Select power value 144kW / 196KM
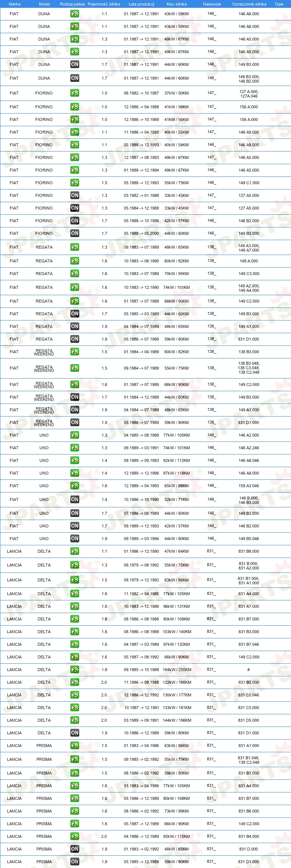 click(x=177, y=720)
